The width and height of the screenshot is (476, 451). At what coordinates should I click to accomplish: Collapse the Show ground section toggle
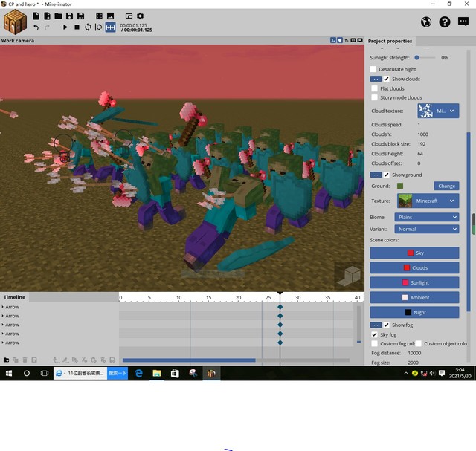[x=376, y=175]
